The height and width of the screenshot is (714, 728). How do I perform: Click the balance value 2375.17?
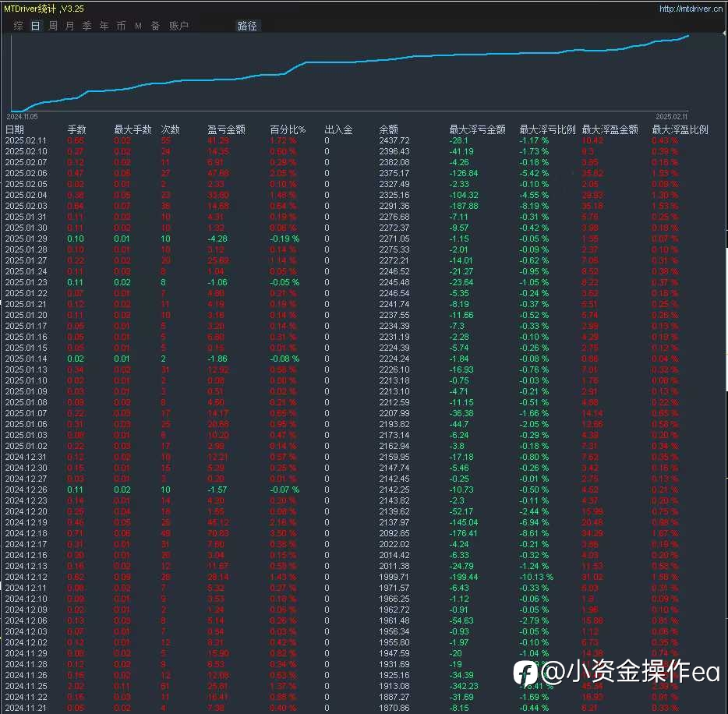pyautogui.click(x=394, y=173)
